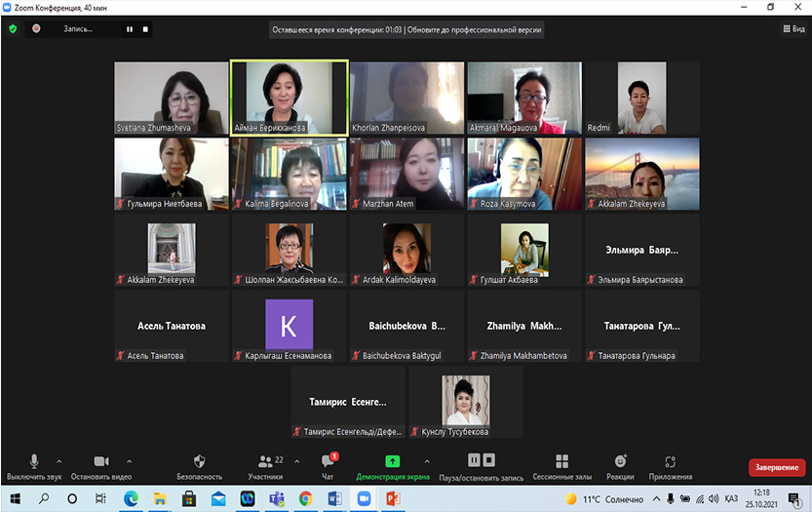Start screen sharing with Демонстрация экрана

click(391, 465)
